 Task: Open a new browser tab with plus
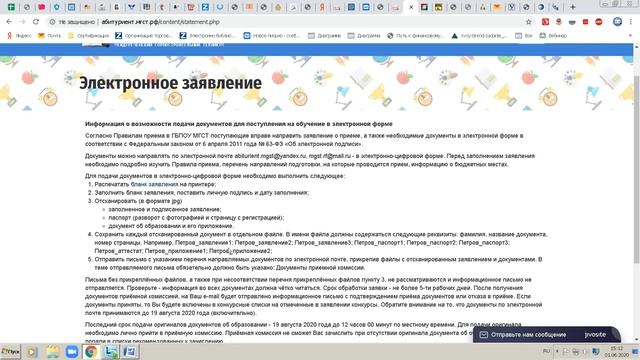(573, 7)
